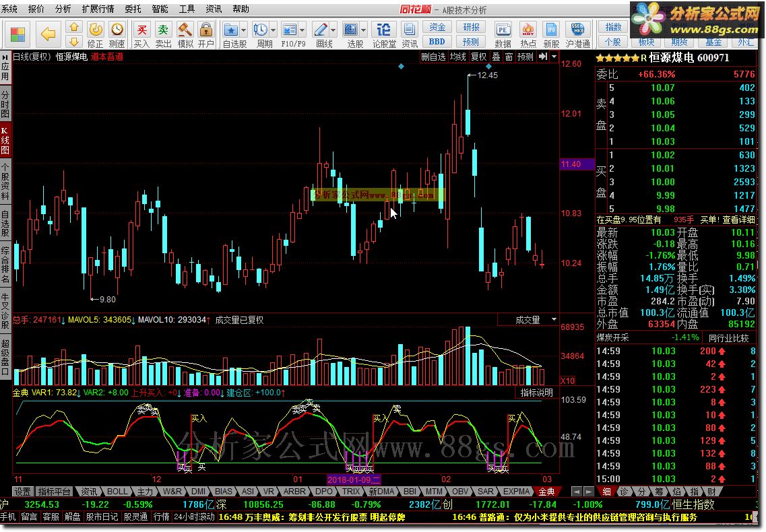Screen dimensions: 766x532
Task: Click the 个股 button
Action: coord(613,42)
